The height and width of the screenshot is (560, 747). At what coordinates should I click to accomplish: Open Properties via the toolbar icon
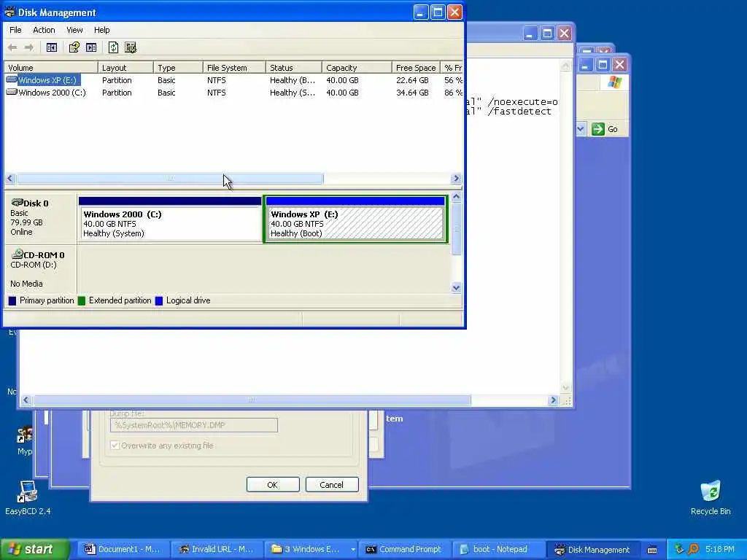click(74, 47)
